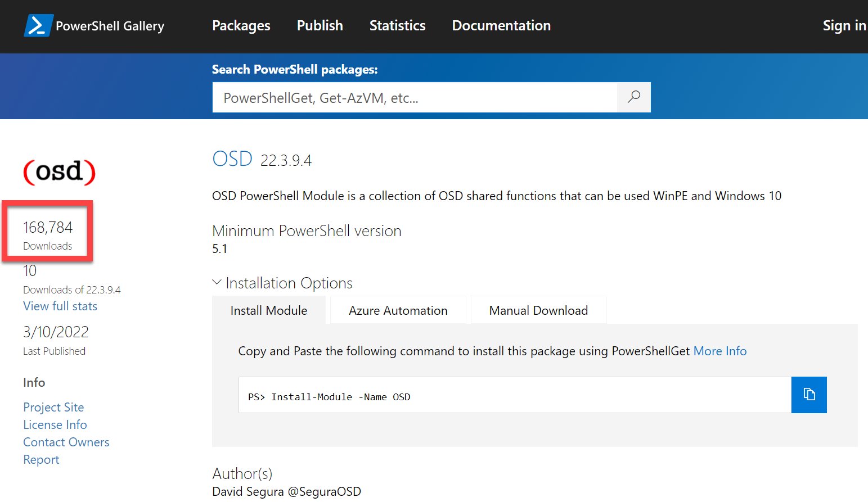The image size is (868, 502).
Task: Open the License Info page
Action: pos(55,424)
